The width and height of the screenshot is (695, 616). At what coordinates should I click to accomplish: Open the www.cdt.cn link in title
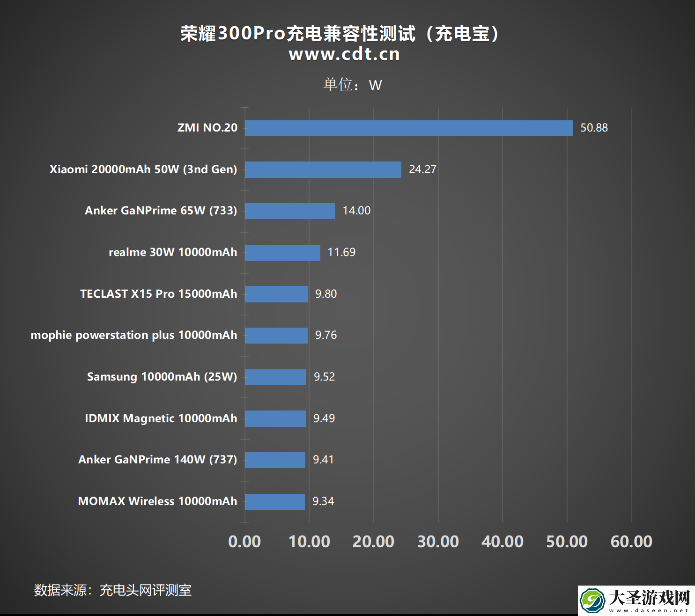coord(344,54)
